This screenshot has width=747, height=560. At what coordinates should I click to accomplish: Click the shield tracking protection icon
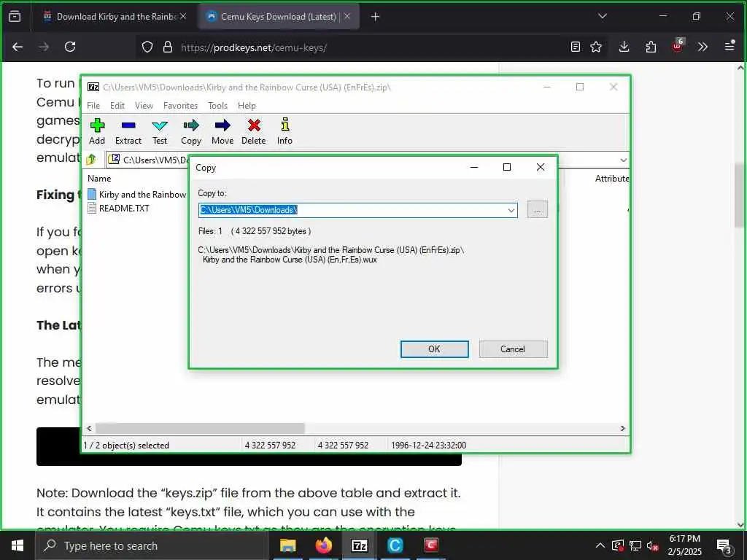coord(147,47)
